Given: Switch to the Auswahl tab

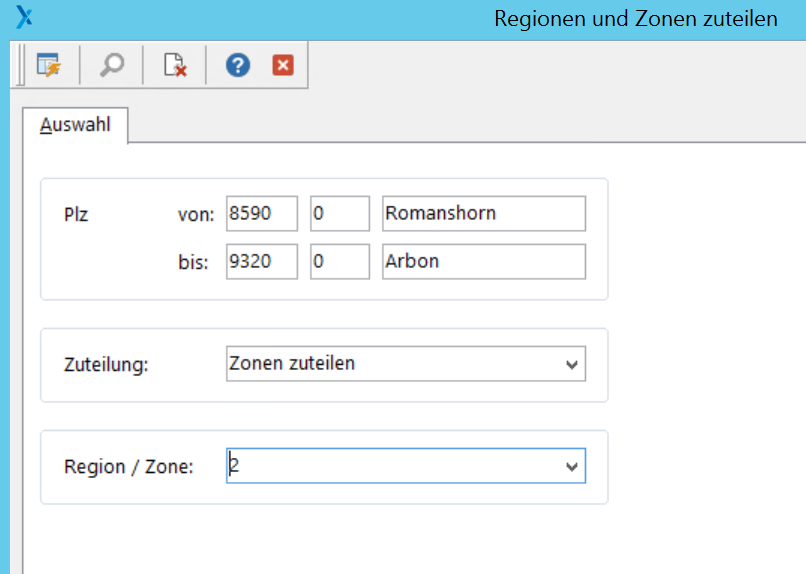Looking at the screenshot, I should (75, 126).
